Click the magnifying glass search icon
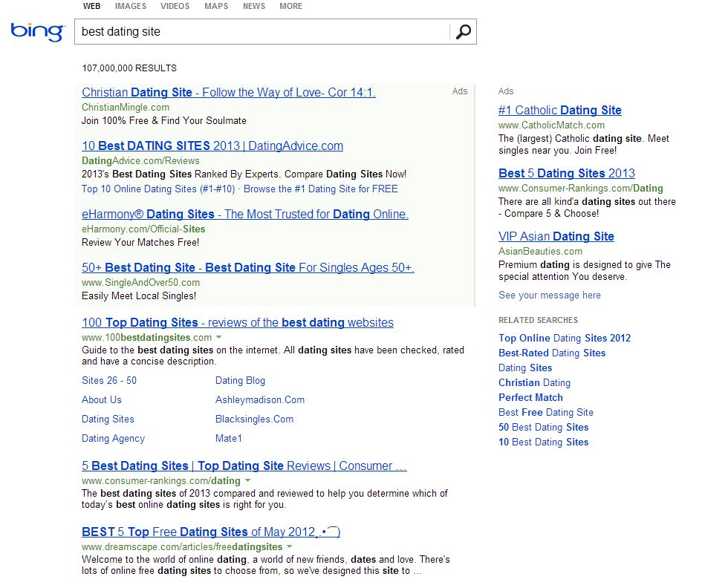The width and height of the screenshot is (705, 588). point(463,31)
